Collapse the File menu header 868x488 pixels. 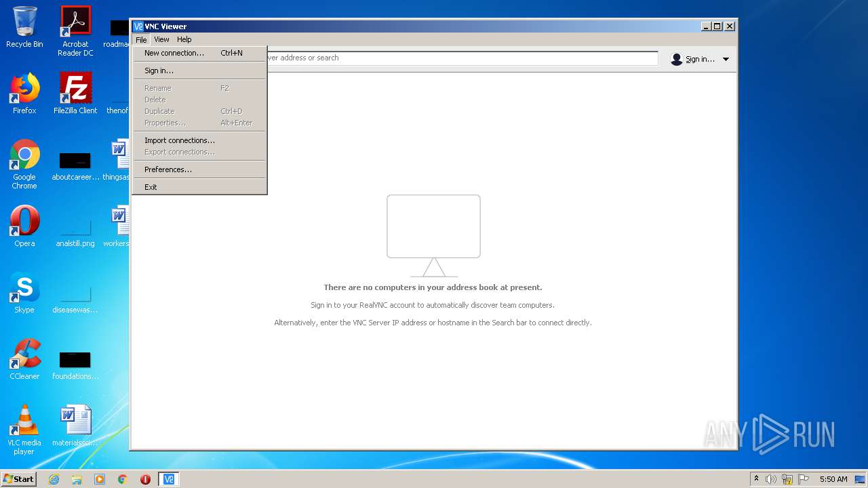pyautogui.click(x=141, y=39)
